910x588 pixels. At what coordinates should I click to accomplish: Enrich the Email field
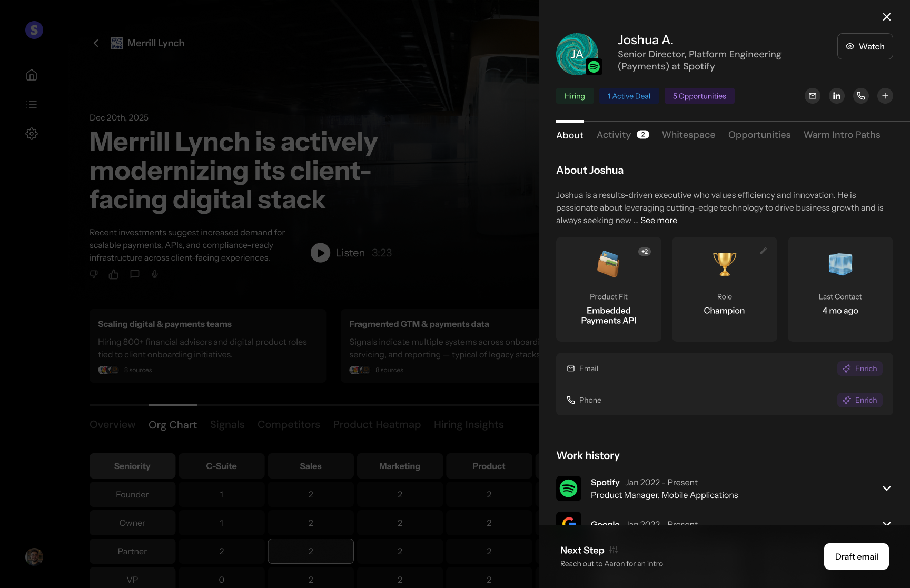[x=860, y=368]
